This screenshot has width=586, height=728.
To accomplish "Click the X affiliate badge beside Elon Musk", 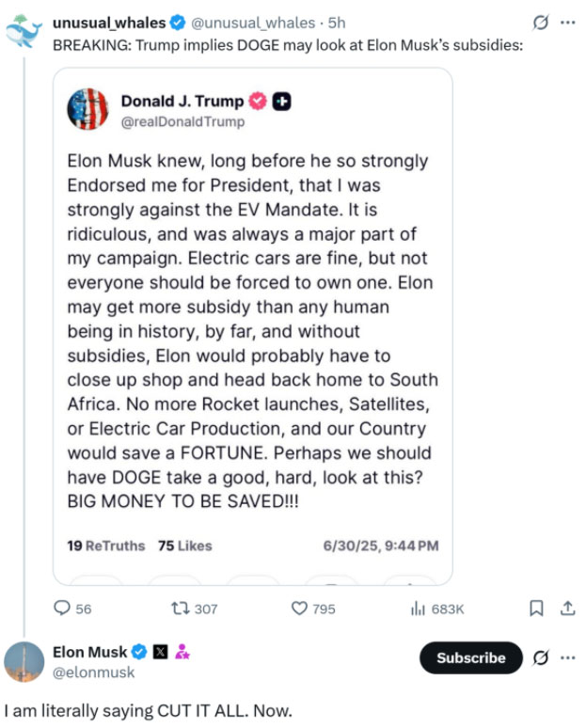I will point(160,652).
